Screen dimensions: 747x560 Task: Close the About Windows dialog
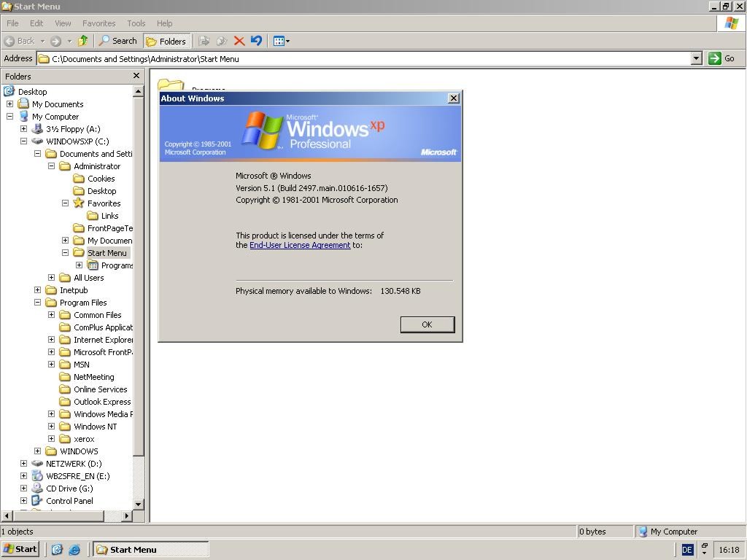coord(454,98)
